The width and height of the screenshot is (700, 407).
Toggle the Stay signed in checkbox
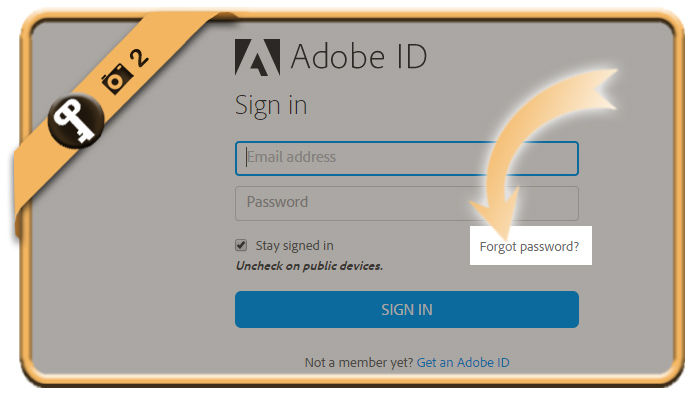[241, 245]
